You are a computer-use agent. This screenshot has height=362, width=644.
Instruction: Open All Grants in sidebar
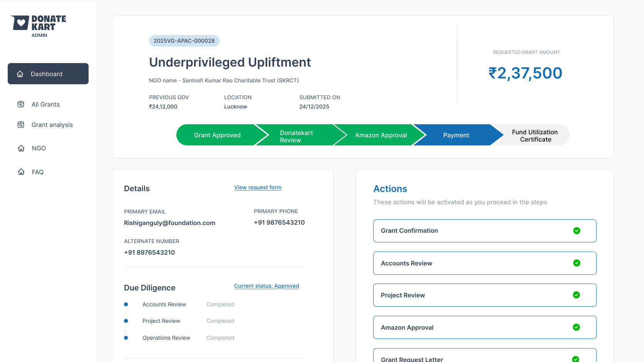point(45,104)
